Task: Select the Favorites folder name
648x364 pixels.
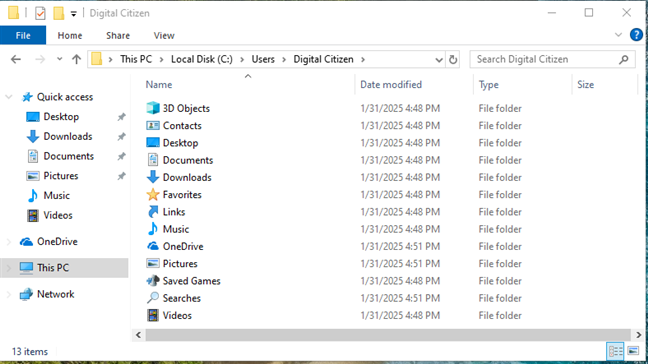Action: (x=182, y=195)
